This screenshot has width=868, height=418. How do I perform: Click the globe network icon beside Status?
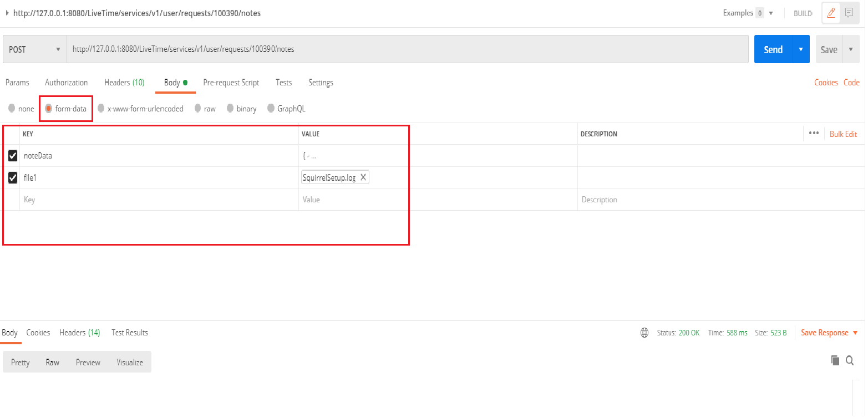pyautogui.click(x=644, y=333)
